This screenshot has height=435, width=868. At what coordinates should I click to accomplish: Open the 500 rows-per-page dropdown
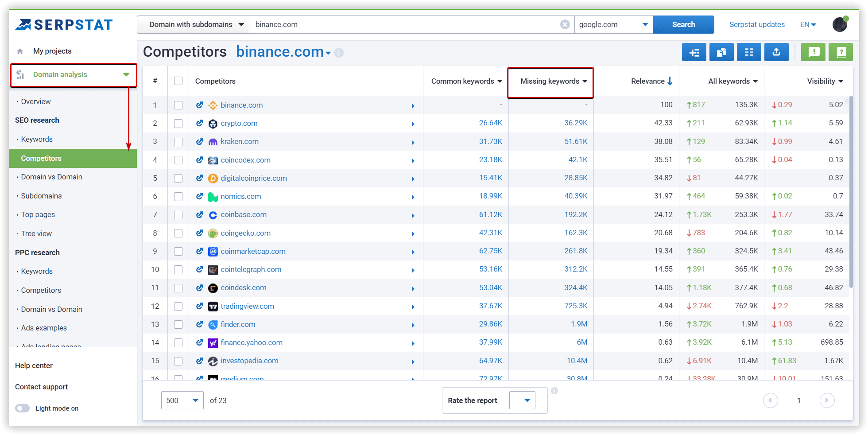pyautogui.click(x=182, y=400)
